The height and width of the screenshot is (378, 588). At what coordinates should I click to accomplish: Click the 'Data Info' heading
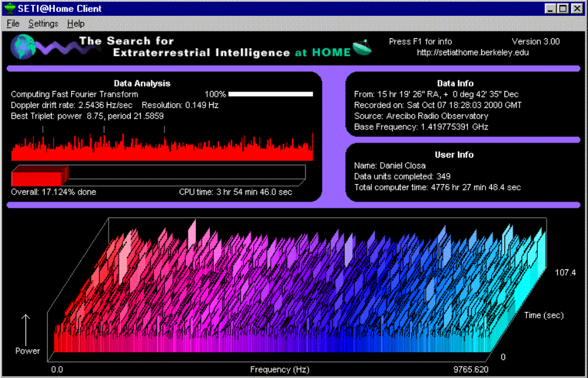click(455, 84)
